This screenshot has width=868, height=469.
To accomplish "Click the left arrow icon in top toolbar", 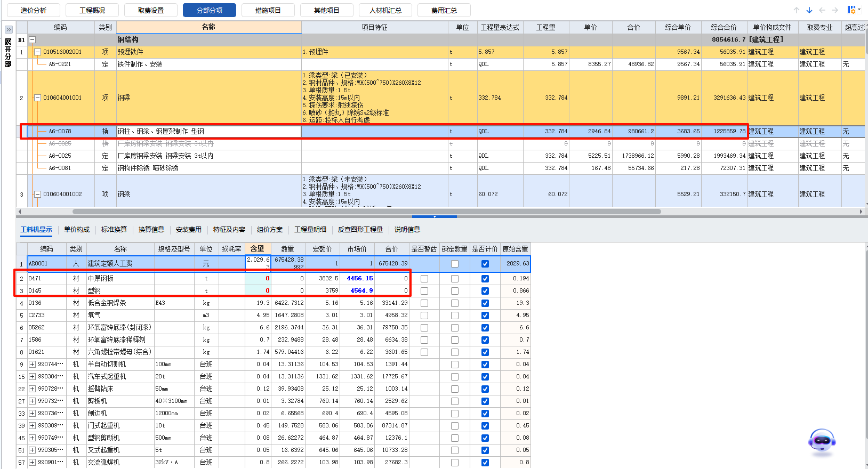I will [x=822, y=10].
